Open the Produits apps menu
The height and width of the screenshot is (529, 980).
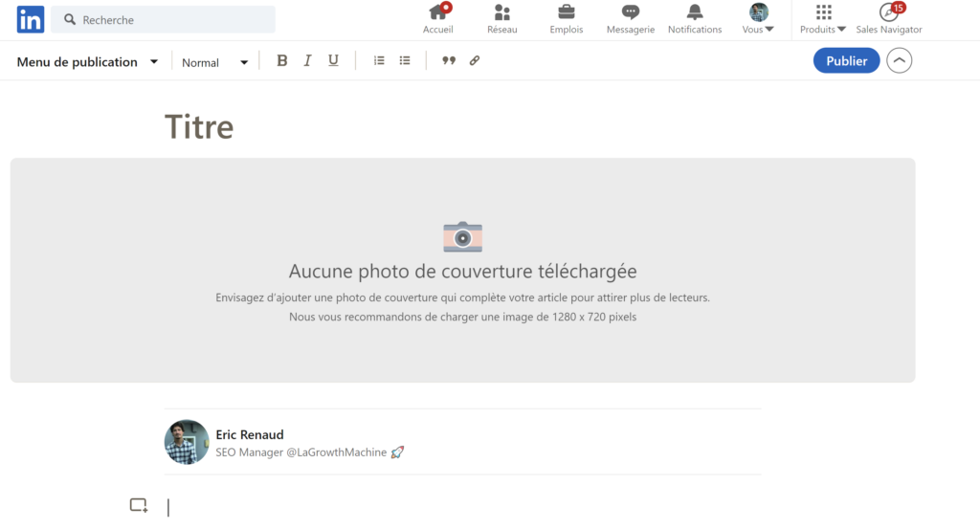tap(823, 19)
